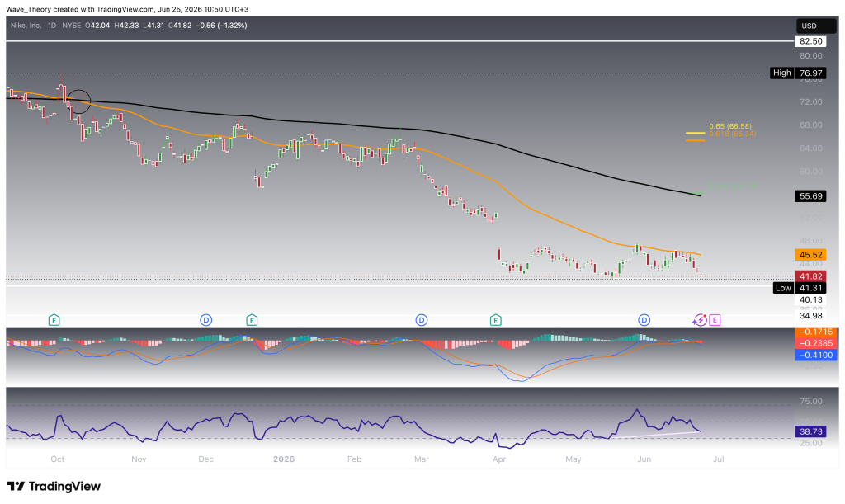
Task: Click the Feb label on time axis
Action: [354, 459]
